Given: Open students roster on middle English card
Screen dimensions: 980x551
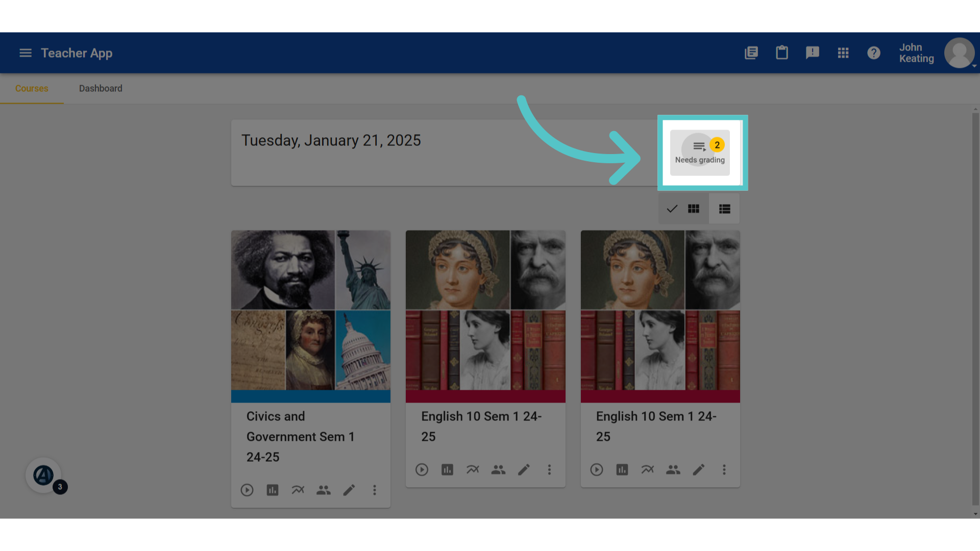Looking at the screenshot, I should (x=498, y=470).
